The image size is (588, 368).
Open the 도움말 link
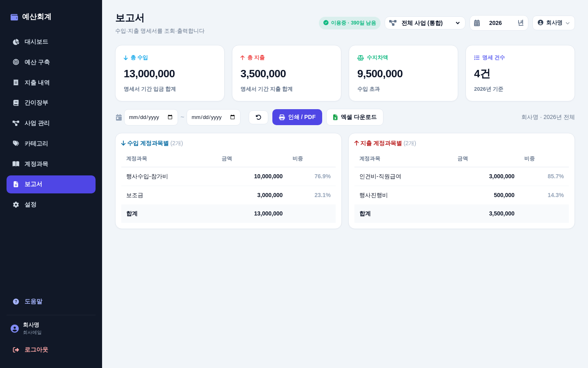tap(51, 301)
